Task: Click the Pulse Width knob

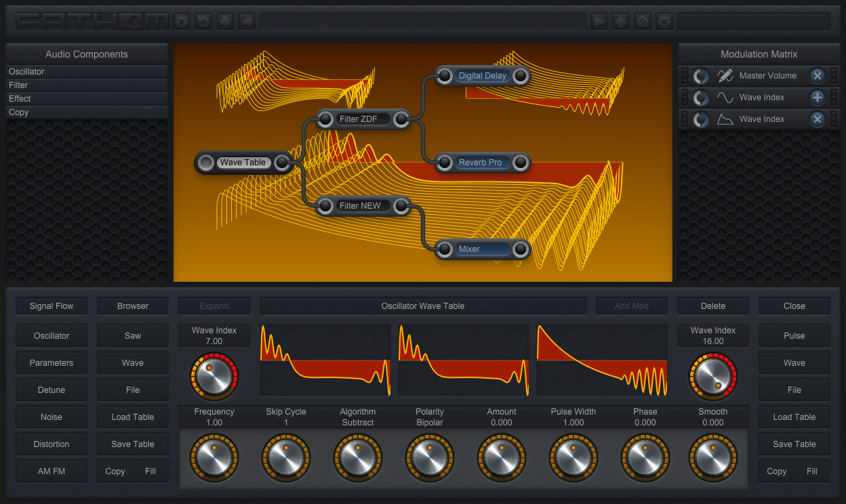Action: click(x=573, y=457)
